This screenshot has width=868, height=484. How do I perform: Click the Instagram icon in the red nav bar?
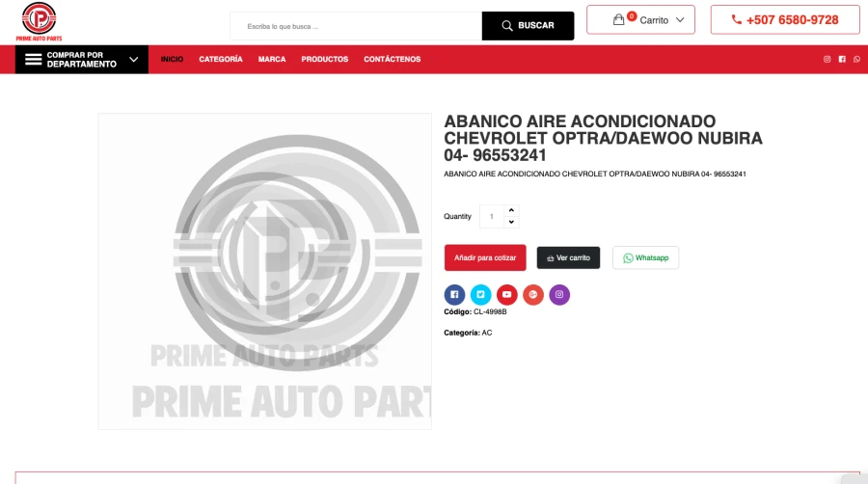[x=827, y=59]
